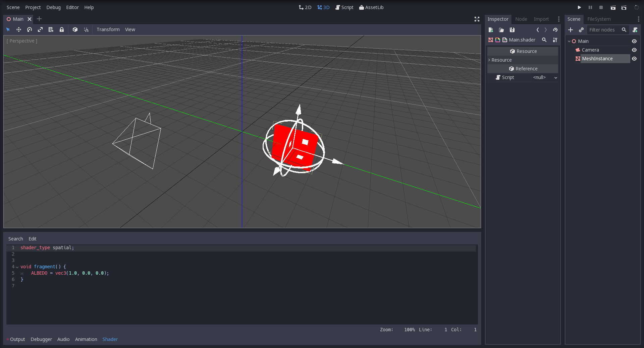
Task: Add a new scene tab
Action: tap(39, 19)
